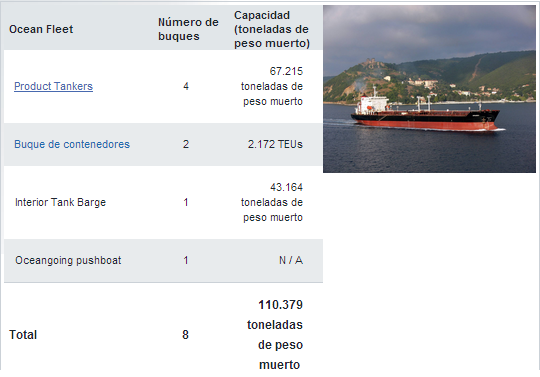Select the Interior Tank Barge row label
This screenshot has width=540, height=377.
[60, 202]
